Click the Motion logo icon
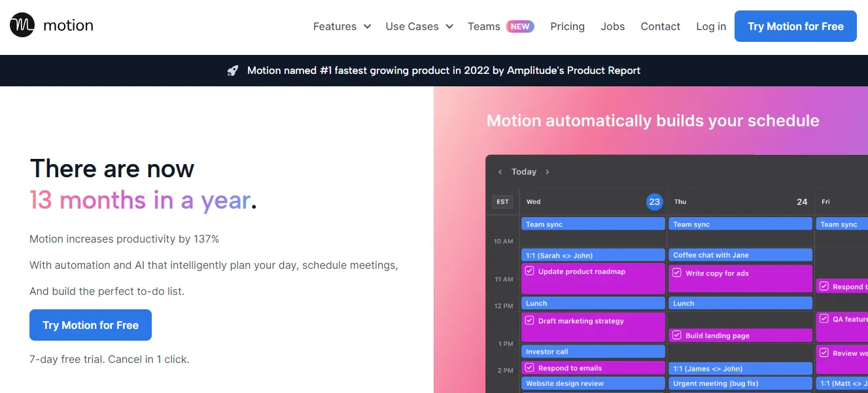This screenshot has width=868, height=393. tap(22, 26)
